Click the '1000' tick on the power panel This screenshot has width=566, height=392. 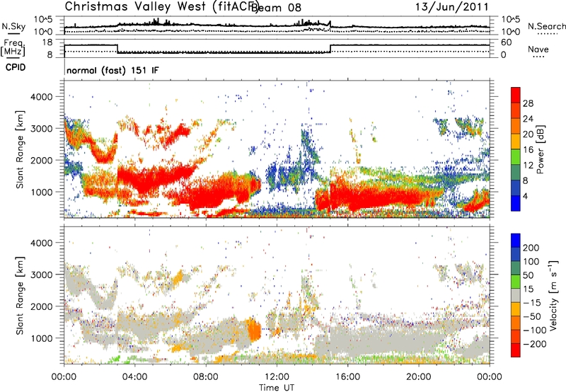click(42, 192)
